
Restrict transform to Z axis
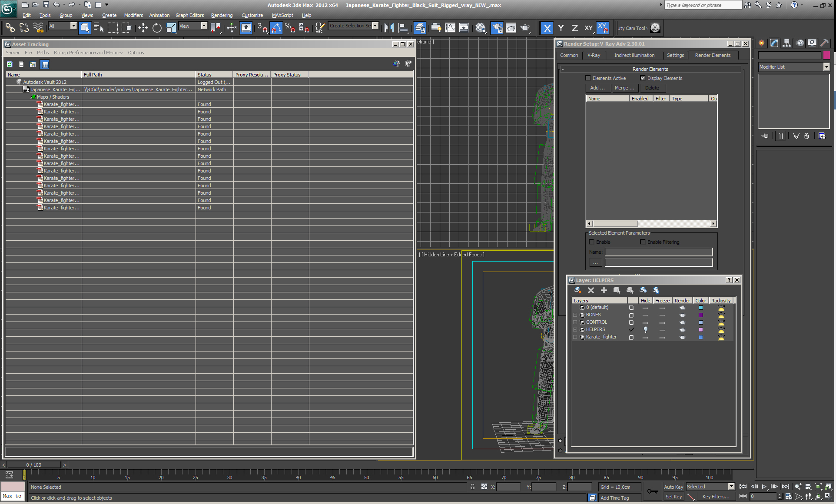pos(574,28)
